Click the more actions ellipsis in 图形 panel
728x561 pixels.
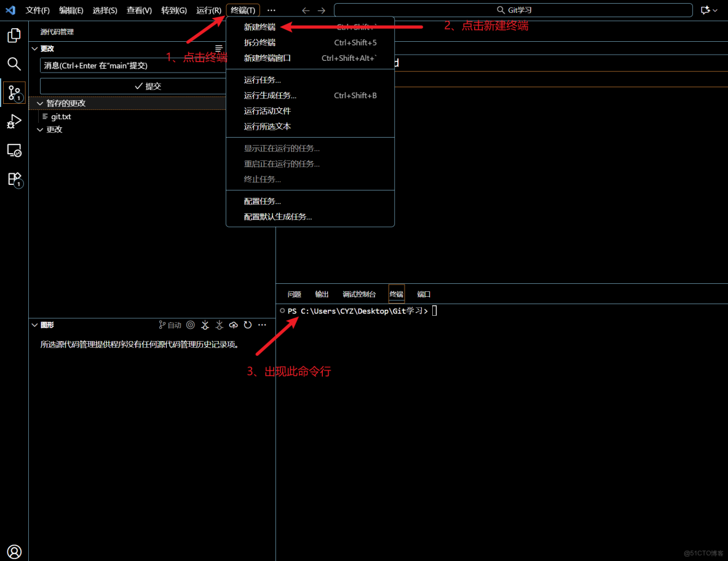pos(262,324)
